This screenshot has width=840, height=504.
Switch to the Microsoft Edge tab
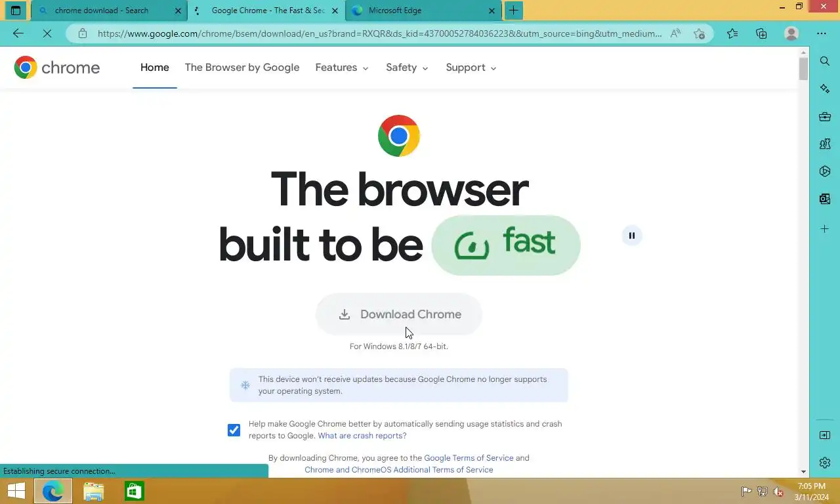coord(423,10)
